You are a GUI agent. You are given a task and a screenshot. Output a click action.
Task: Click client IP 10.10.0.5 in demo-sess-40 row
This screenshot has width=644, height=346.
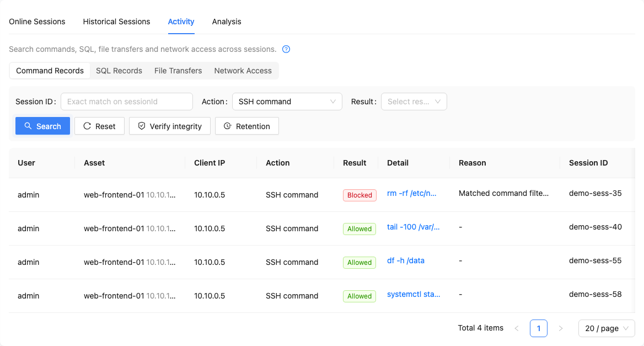coord(210,228)
